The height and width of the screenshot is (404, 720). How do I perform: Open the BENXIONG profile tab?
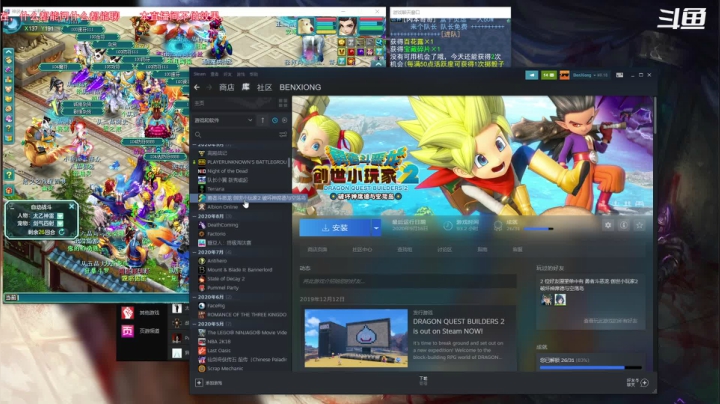point(300,87)
